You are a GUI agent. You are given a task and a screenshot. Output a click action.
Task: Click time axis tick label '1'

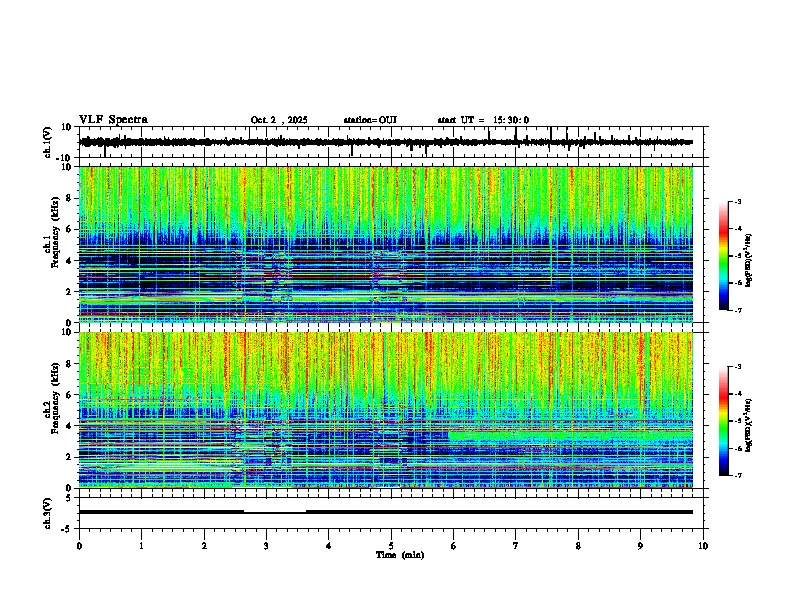tap(141, 546)
